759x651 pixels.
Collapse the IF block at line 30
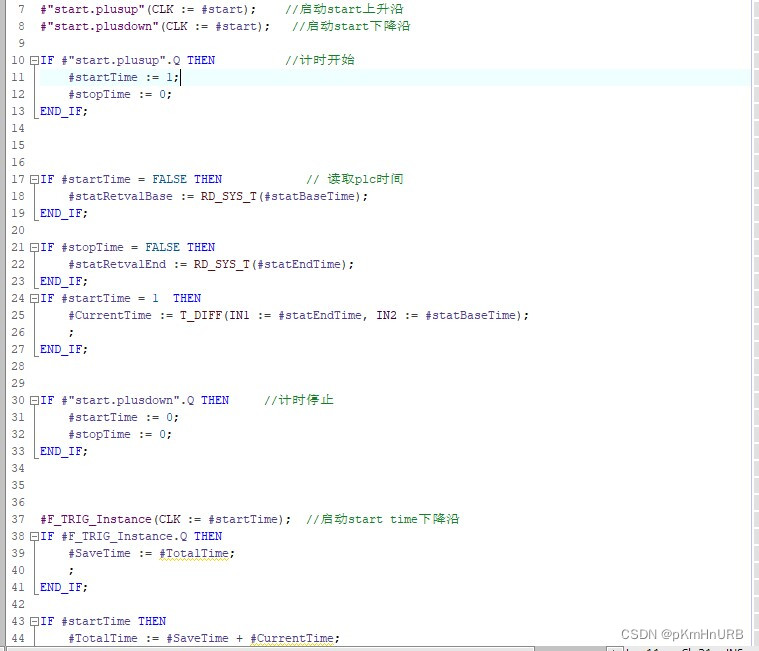click(x=34, y=400)
